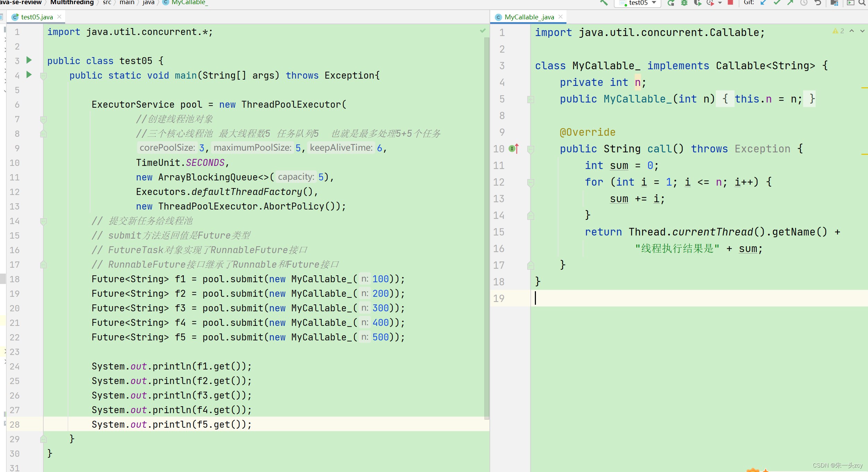Click the first yellow warning stripe mark
Screen dimensions: 868x472
click(865, 88)
